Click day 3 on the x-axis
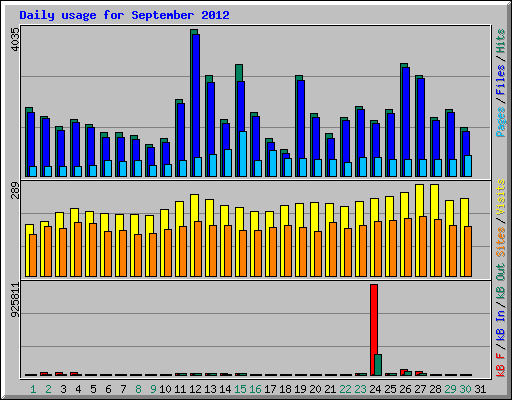The image size is (512, 400). [x=63, y=389]
